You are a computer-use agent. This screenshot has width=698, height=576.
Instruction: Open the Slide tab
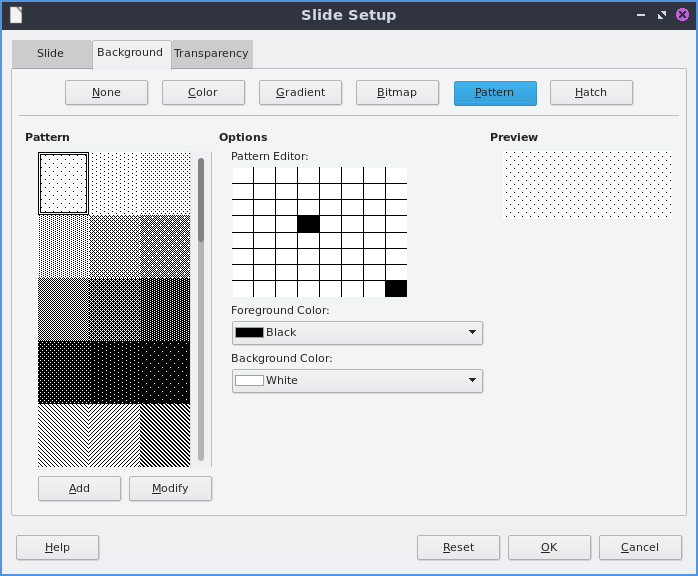50,54
